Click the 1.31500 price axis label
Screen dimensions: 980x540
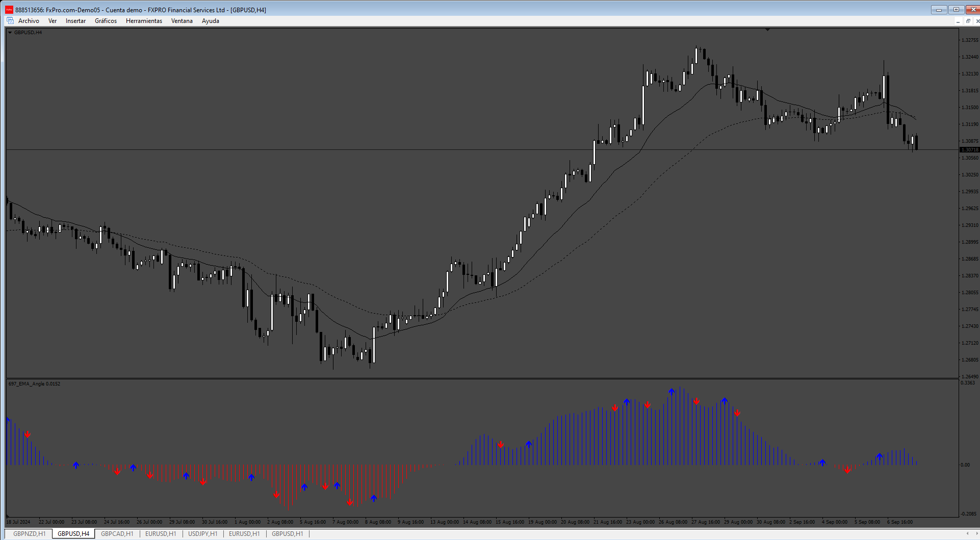(x=970, y=108)
